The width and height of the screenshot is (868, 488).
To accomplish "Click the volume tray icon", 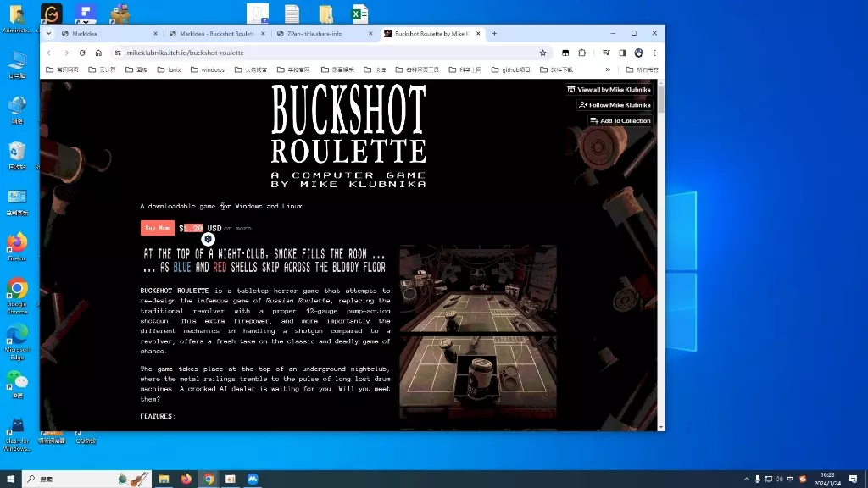I will (779, 480).
